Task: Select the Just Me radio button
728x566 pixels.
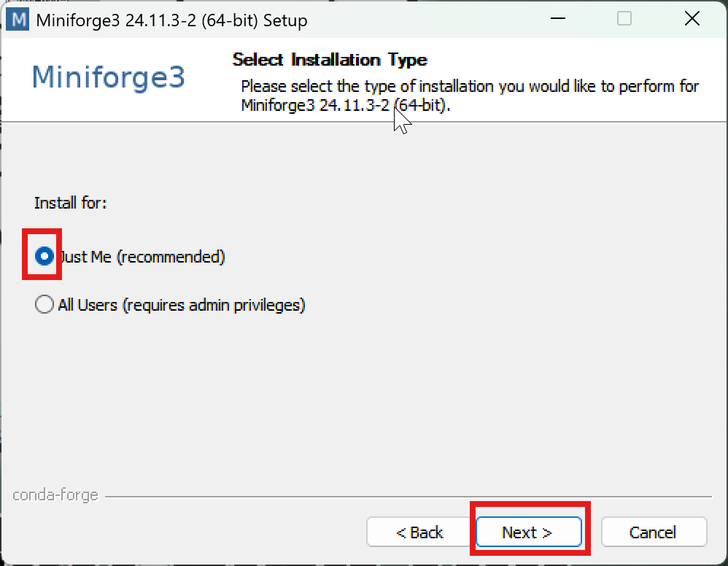Action: (x=44, y=257)
